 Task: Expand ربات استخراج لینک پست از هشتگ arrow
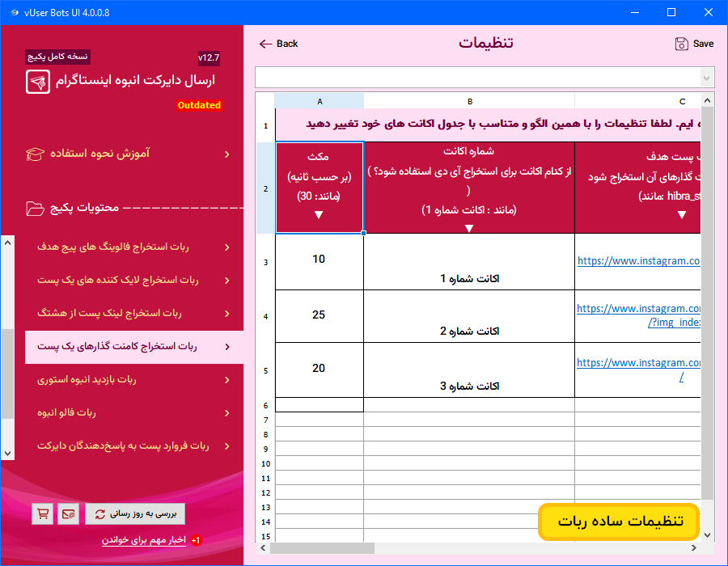pos(227,314)
